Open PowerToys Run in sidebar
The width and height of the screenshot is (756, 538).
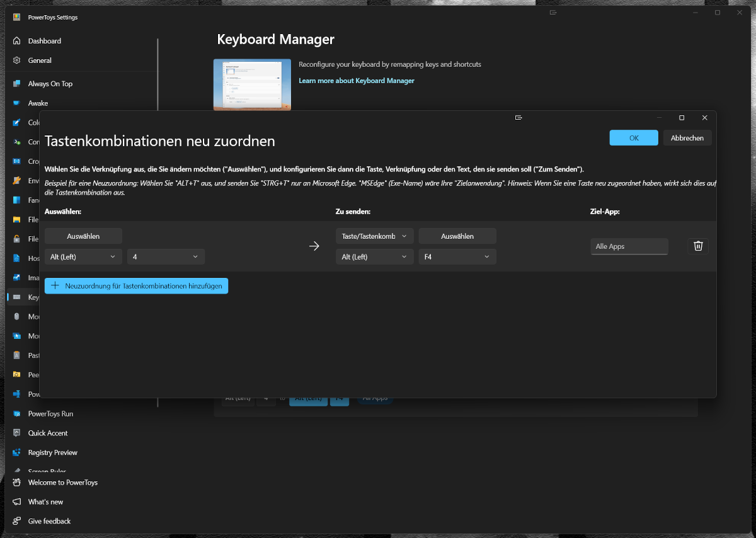coord(50,414)
